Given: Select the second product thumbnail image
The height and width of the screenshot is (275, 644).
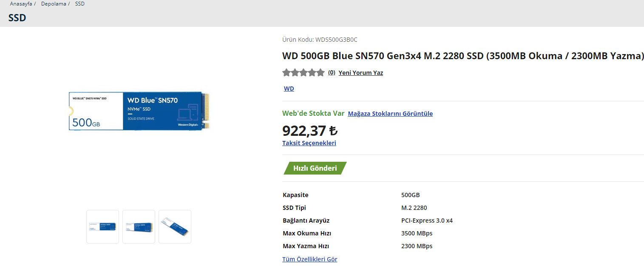Looking at the screenshot, I should tap(139, 226).
